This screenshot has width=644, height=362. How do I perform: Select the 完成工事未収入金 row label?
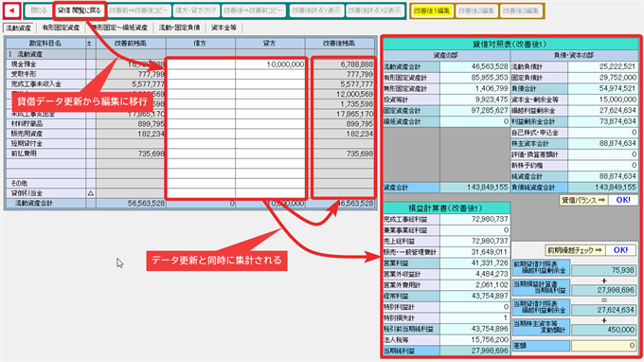(46, 84)
